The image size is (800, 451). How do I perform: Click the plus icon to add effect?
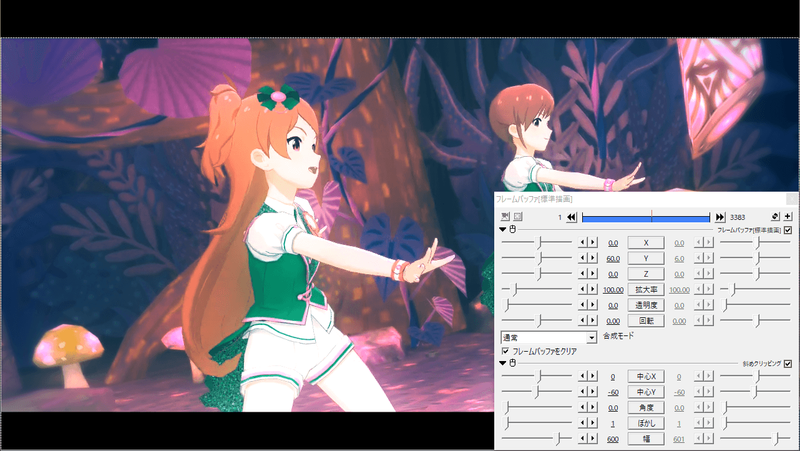pyautogui.click(x=788, y=216)
